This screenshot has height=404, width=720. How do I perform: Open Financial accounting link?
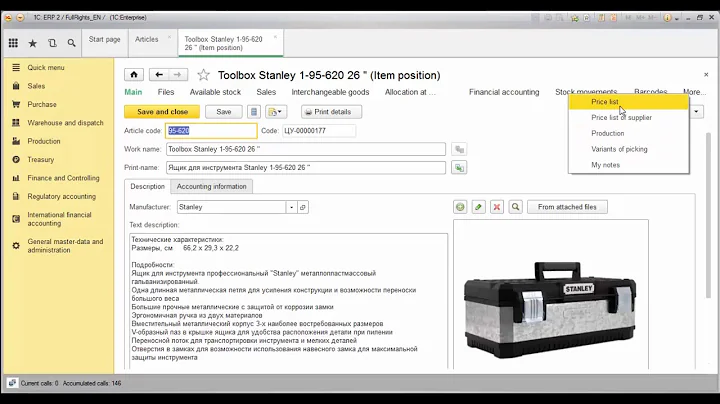[504, 92]
